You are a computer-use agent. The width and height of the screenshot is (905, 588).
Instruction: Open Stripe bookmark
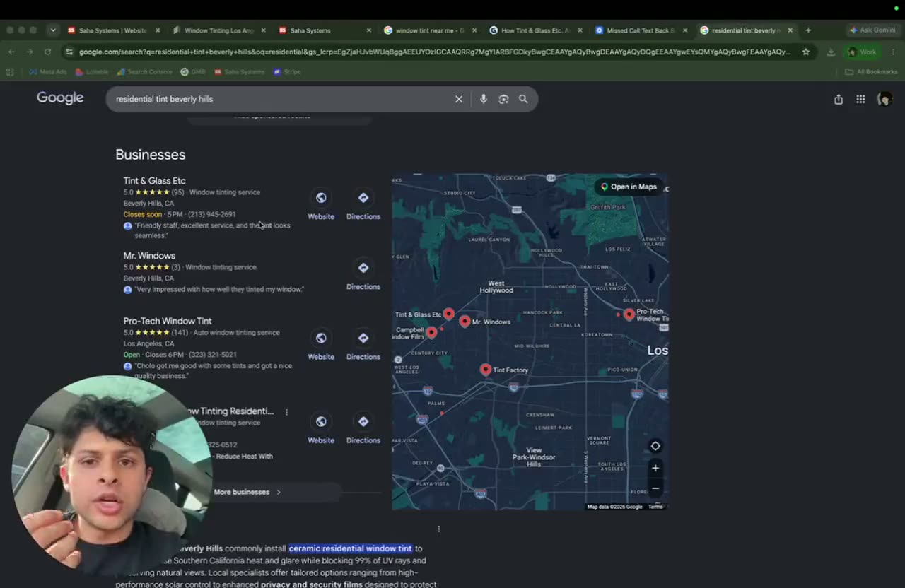click(x=287, y=71)
